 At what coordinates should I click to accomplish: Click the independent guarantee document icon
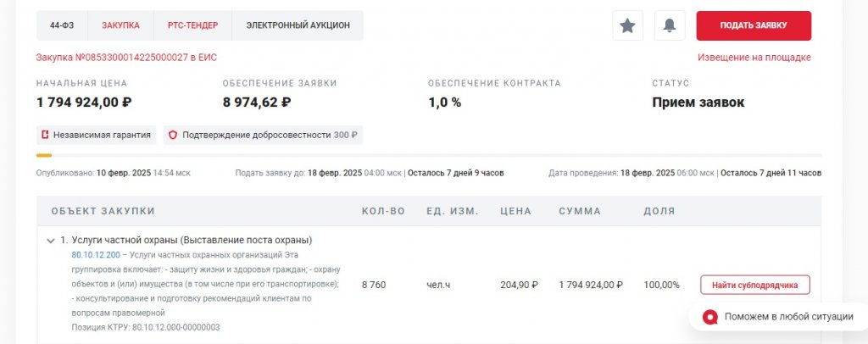tap(45, 135)
